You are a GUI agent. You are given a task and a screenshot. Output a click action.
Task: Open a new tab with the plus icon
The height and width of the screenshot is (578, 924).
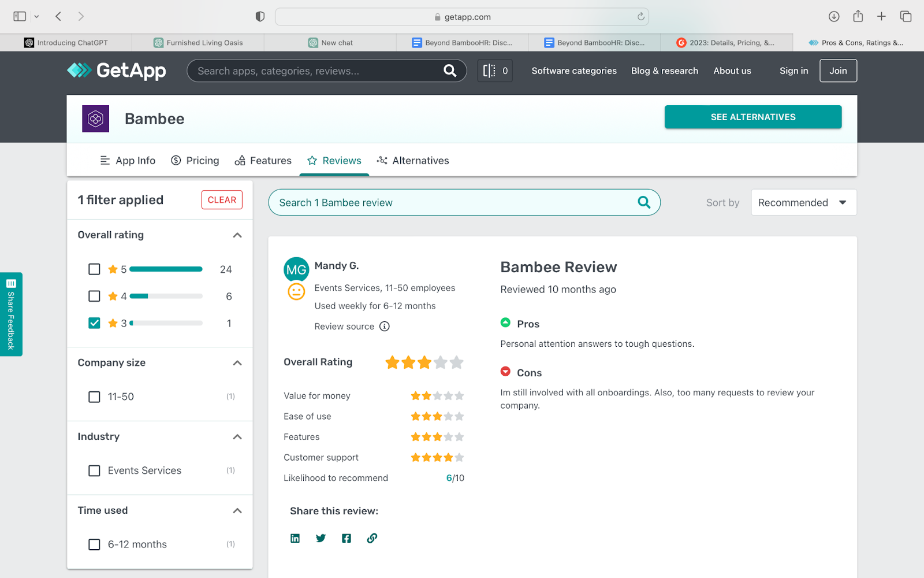pos(881,16)
